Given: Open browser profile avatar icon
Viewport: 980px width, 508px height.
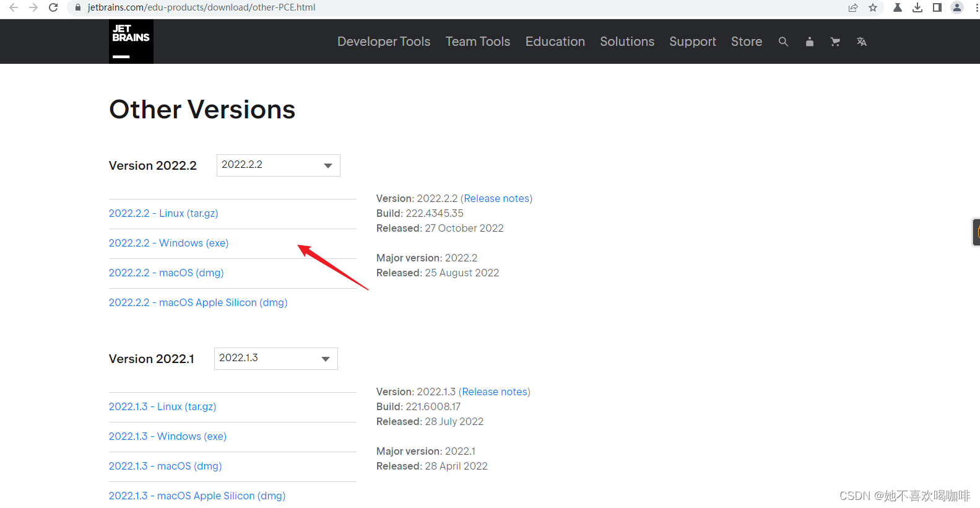Looking at the screenshot, I should (957, 7).
